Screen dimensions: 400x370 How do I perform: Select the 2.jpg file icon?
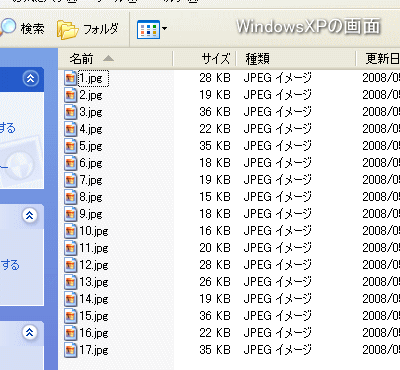(x=70, y=95)
